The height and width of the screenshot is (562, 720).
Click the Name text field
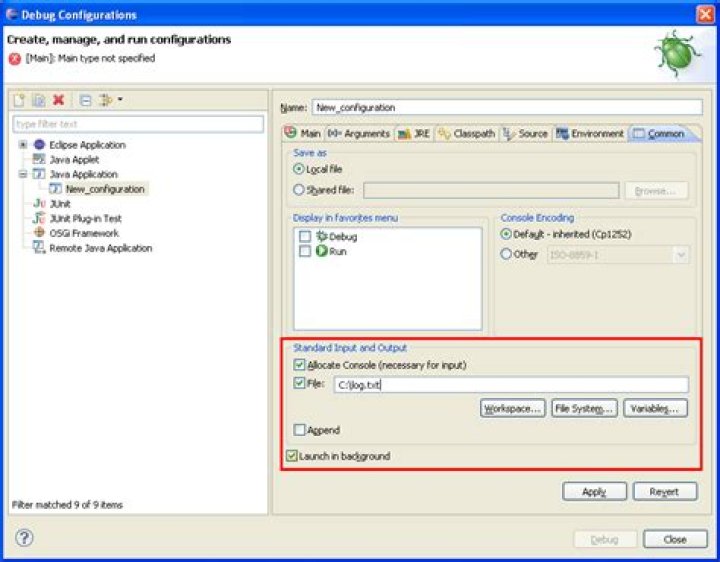coord(507,107)
